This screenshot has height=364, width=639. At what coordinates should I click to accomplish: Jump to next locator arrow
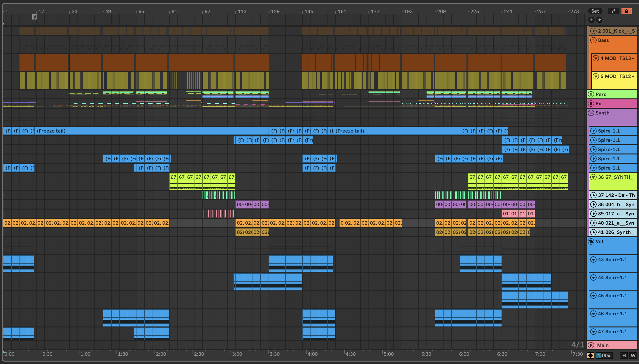coord(599,20)
